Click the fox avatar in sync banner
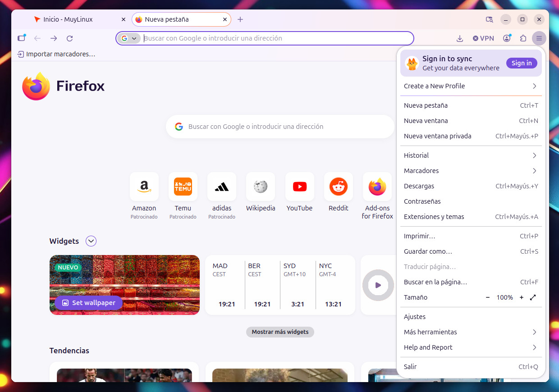The image size is (559, 392). pyautogui.click(x=412, y=64)
